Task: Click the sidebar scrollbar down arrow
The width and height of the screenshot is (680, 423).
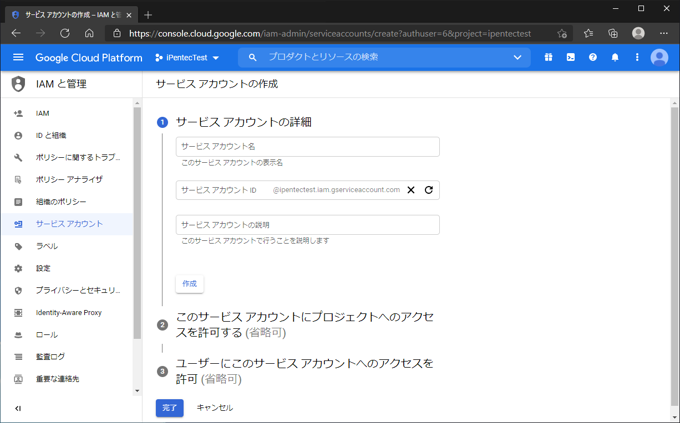Action: [137, 390]
